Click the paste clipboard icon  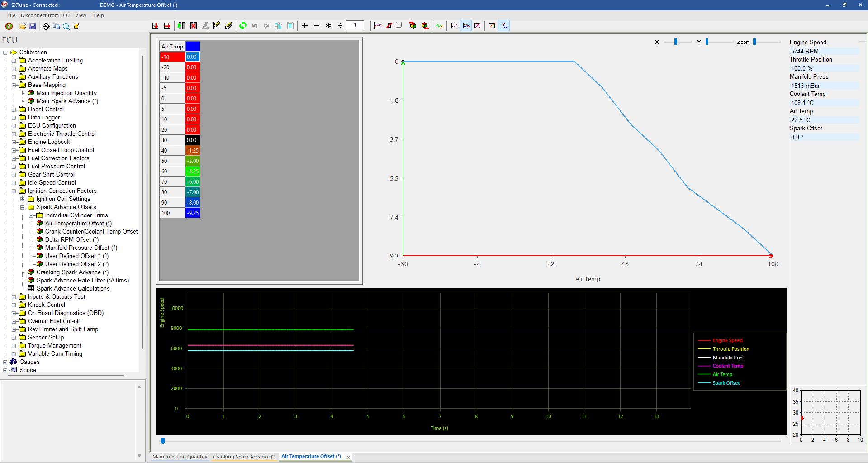pyautogui.click(x=290, y=26)
